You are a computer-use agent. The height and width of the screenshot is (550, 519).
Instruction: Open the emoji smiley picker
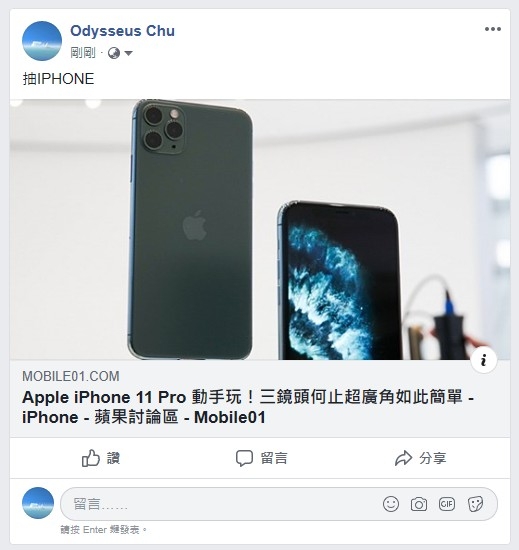coord(391,504)
